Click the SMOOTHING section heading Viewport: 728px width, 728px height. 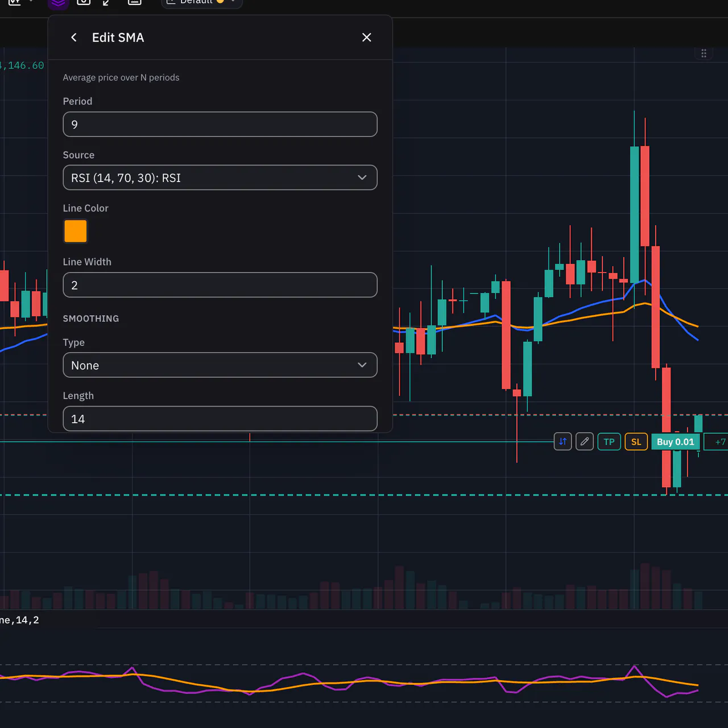pos(91,318)
